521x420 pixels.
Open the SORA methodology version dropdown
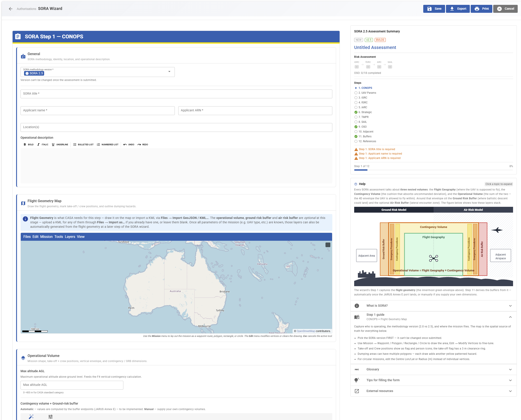tap(98, 72)
